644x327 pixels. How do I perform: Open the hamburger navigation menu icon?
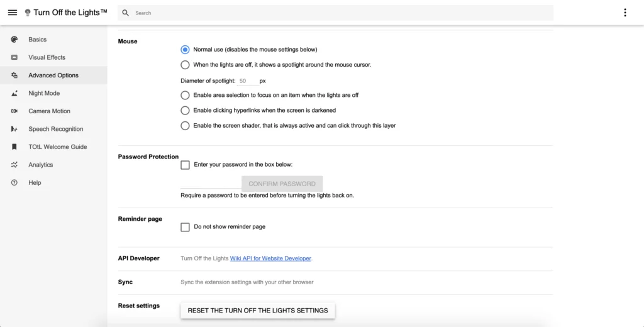(x=13, y=13)
